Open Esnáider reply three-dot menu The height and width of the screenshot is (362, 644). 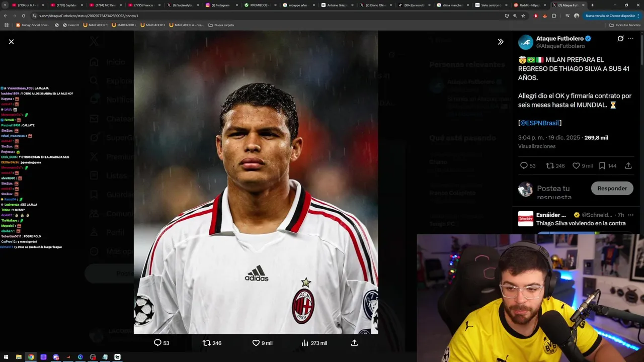coord(630,215)
